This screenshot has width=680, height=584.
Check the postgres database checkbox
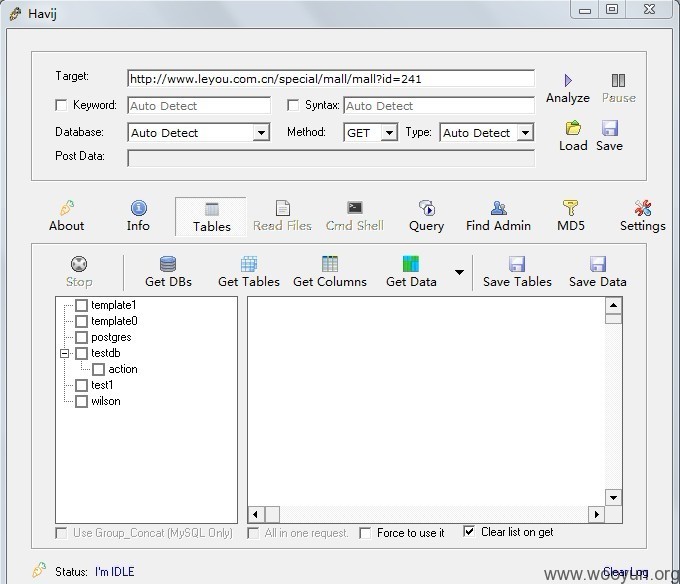82,337
